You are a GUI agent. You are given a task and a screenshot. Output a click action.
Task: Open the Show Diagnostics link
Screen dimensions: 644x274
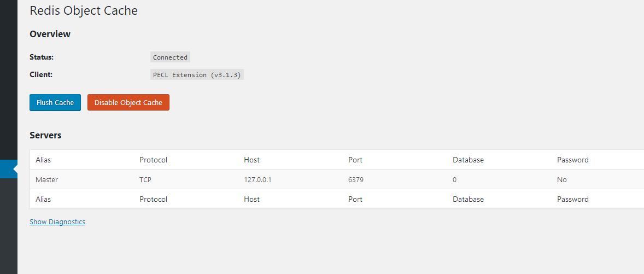[x=57, y=222]
